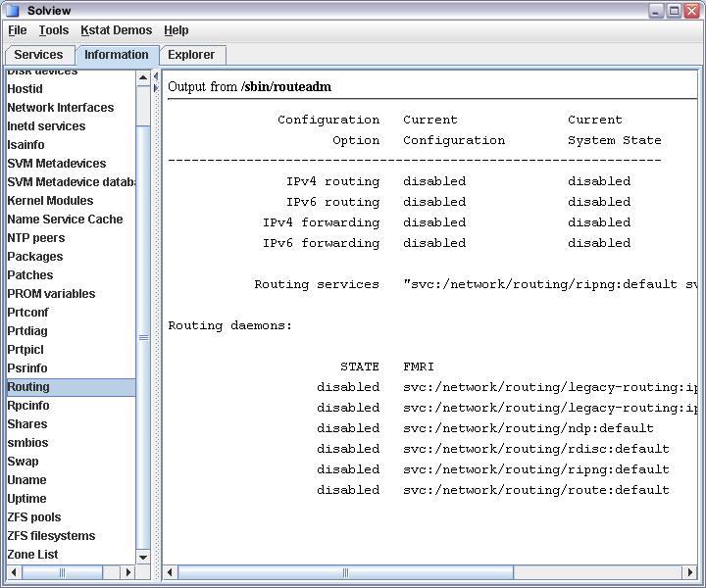
Task: Select Inetd services entry
Action: [x=72, y=126]
